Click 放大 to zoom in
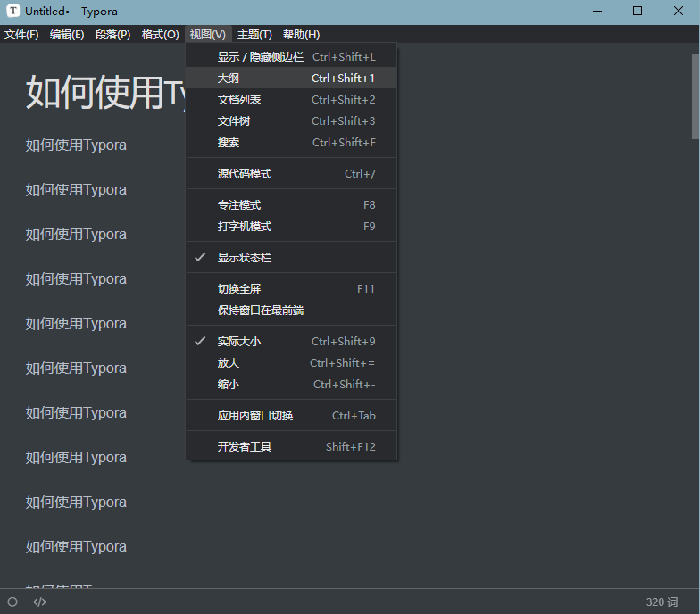 [291, 362]
